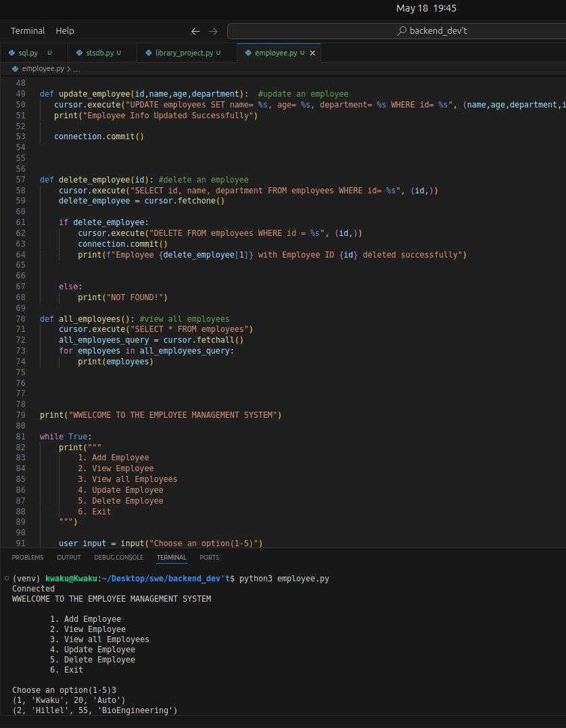Click 'def update_employee' function name
566x728 pixels.
pos(94,94)
